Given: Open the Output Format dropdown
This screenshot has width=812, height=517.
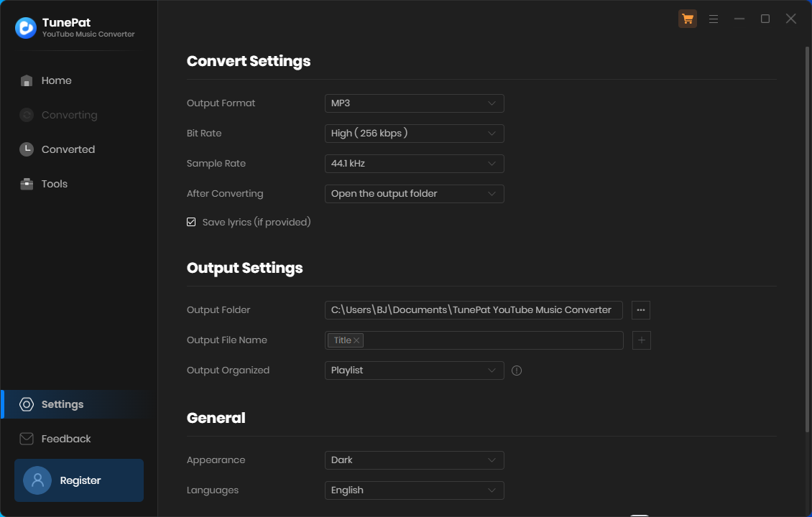Looking at the screenshot, I should tap(415, 103).
